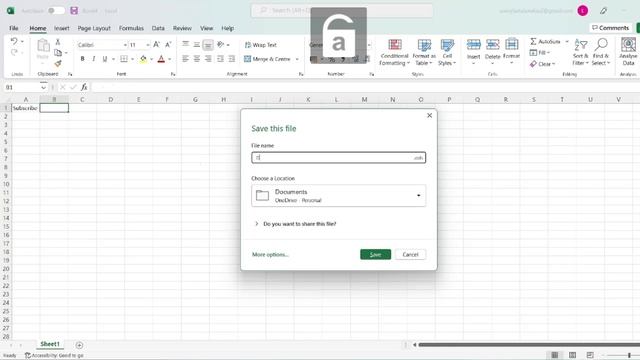Click the Borders icon
The height and width of the screenshot is (360, 640).
(x=124, y=59)
